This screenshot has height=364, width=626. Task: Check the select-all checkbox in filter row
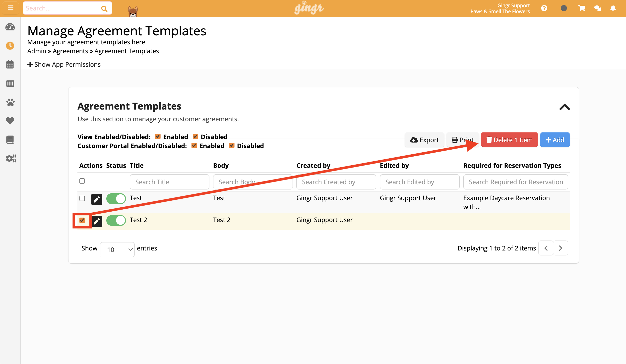click(82, 181)
